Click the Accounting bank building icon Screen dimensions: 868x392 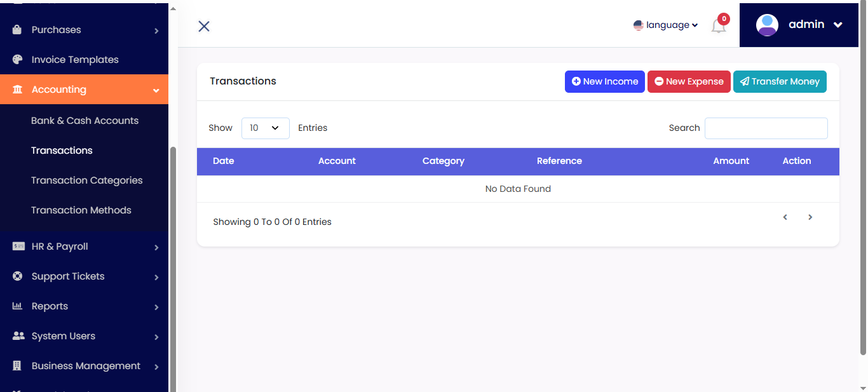[x=18, y=90]
